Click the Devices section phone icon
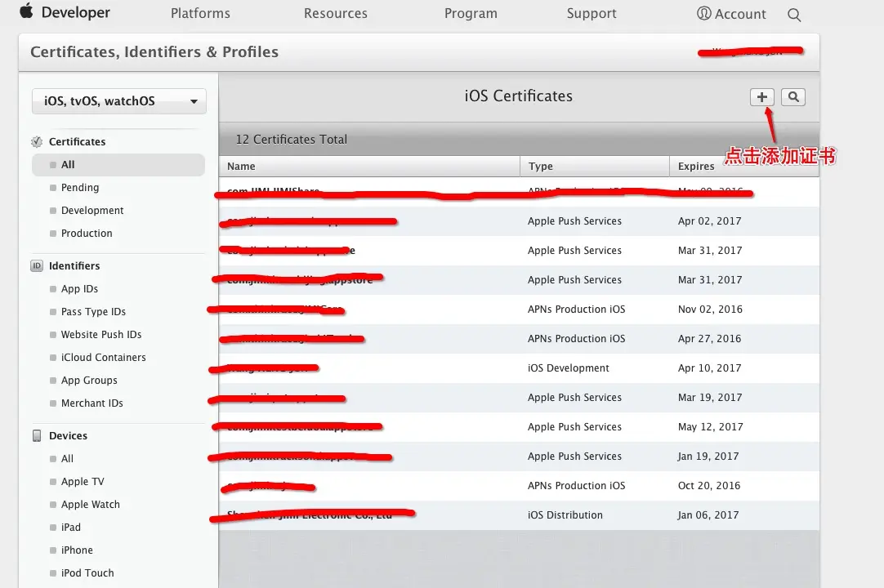884x588 pixels. coord(37,436)
